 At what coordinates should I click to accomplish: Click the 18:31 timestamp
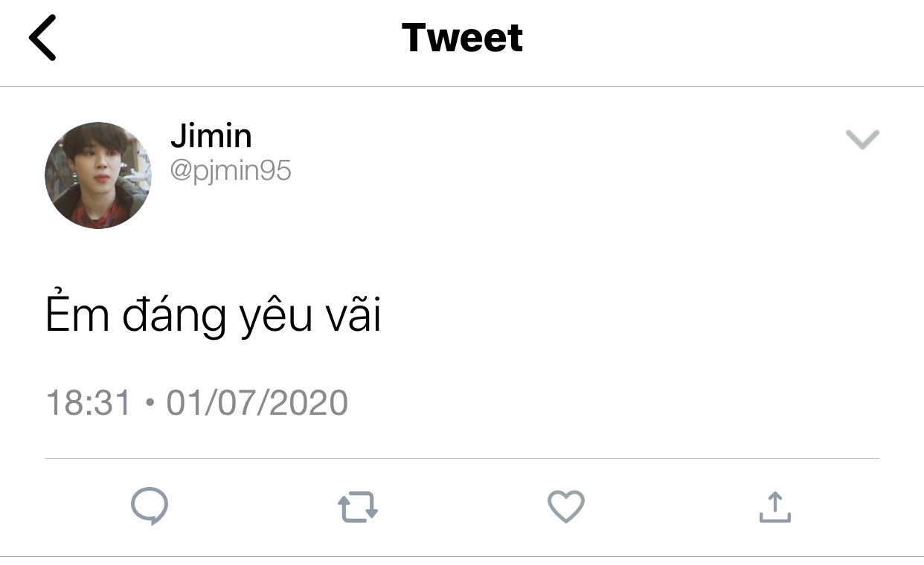click(x=89, y=403)
